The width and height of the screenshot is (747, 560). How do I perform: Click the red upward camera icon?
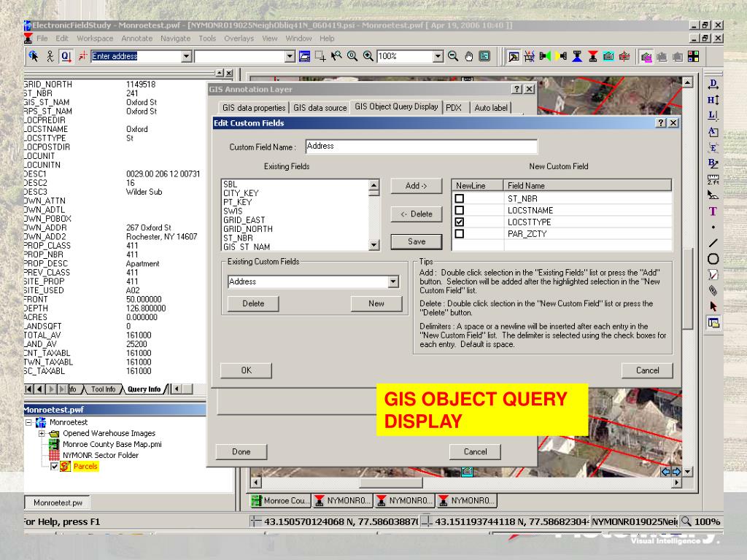pyautogui.click(x=592, y=56)
